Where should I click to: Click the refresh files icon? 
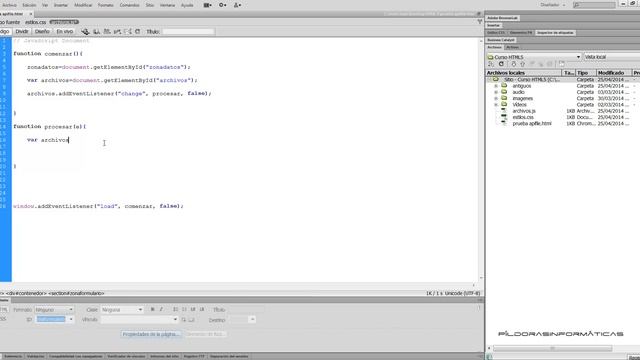501,64
